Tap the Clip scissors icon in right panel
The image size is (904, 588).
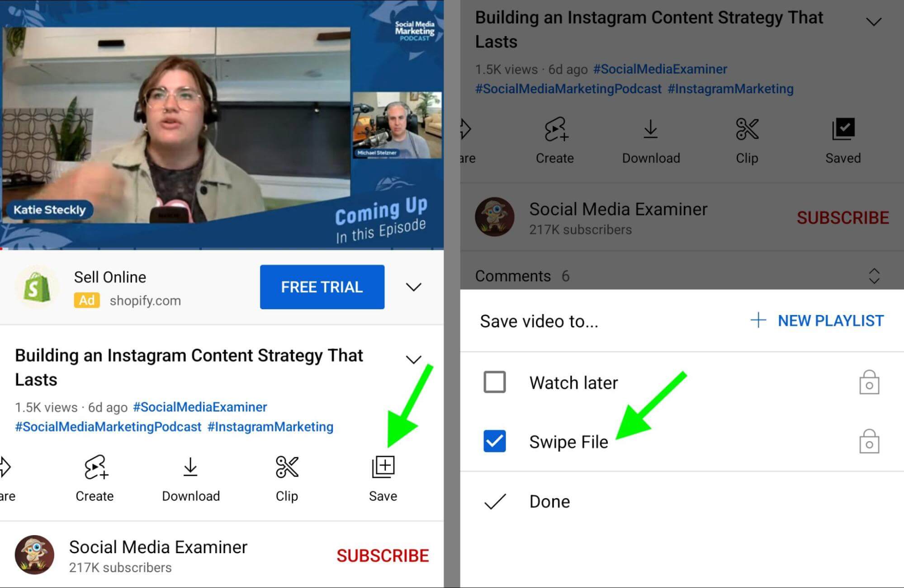(x=747, y=129)
